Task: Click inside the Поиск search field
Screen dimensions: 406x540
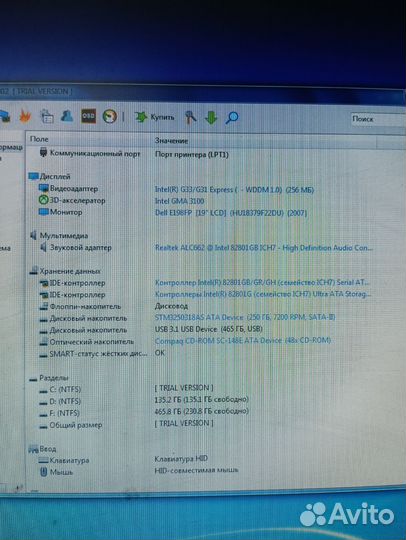Action: point(378,119)
